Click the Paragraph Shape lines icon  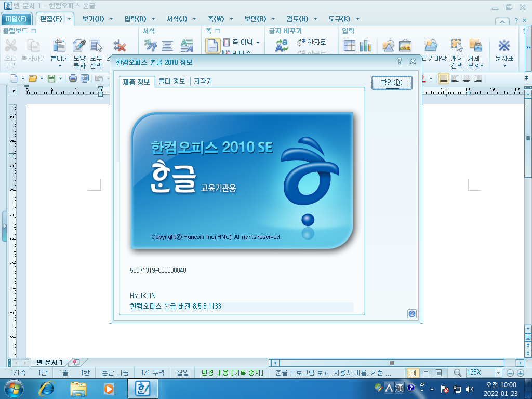coord(167,46)
